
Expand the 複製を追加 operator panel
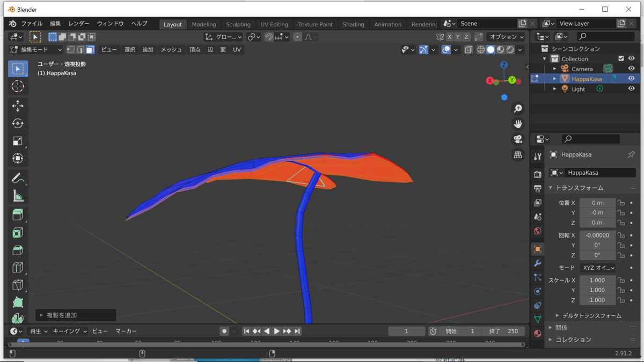coord(76,315)
